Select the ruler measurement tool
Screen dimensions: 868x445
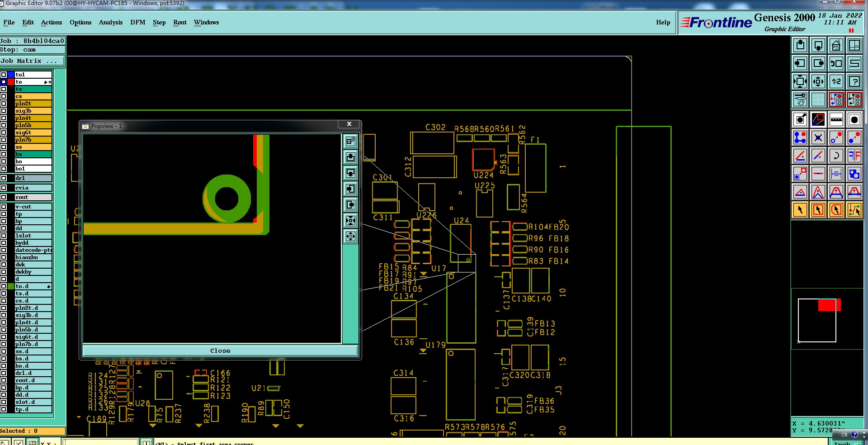click(836, 119)
